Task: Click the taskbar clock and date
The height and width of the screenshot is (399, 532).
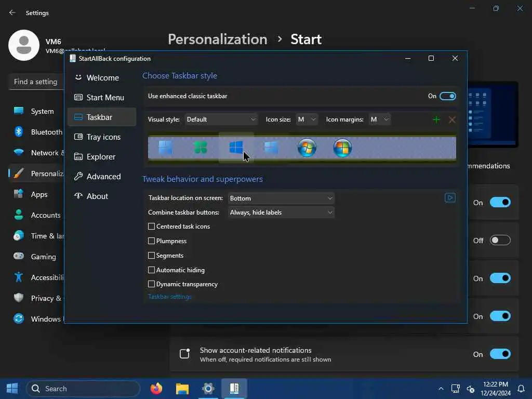Action: pyautogui.click(x=495, y=389)
